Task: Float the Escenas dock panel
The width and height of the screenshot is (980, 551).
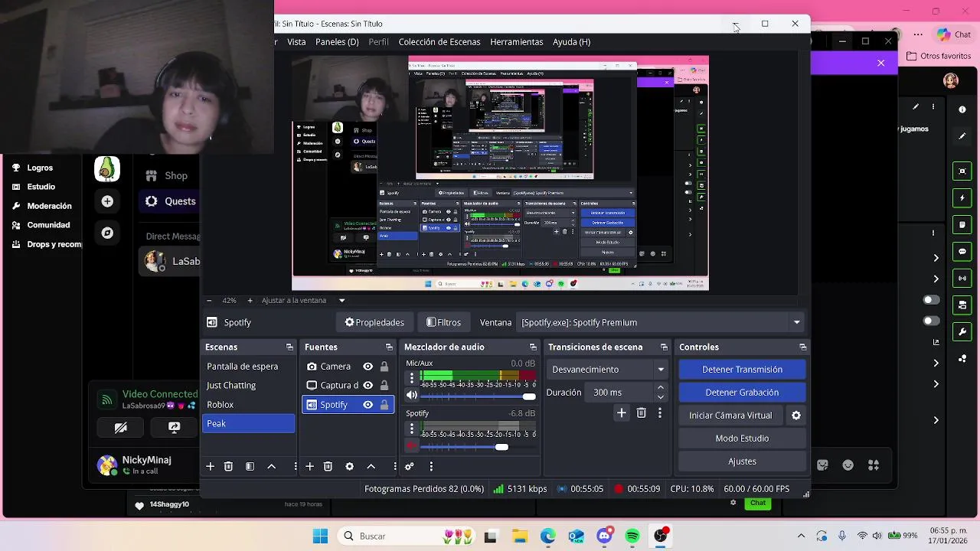Action: pyautogui.click(x=289, y=347)
